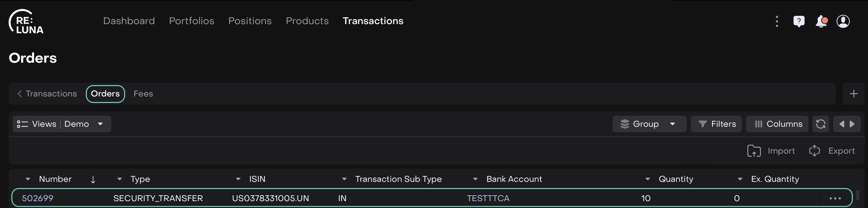Open the Number column menu arrow
The height and width of the screenshot is (208, 868).
pyautogui.click(x=28, y=179)
